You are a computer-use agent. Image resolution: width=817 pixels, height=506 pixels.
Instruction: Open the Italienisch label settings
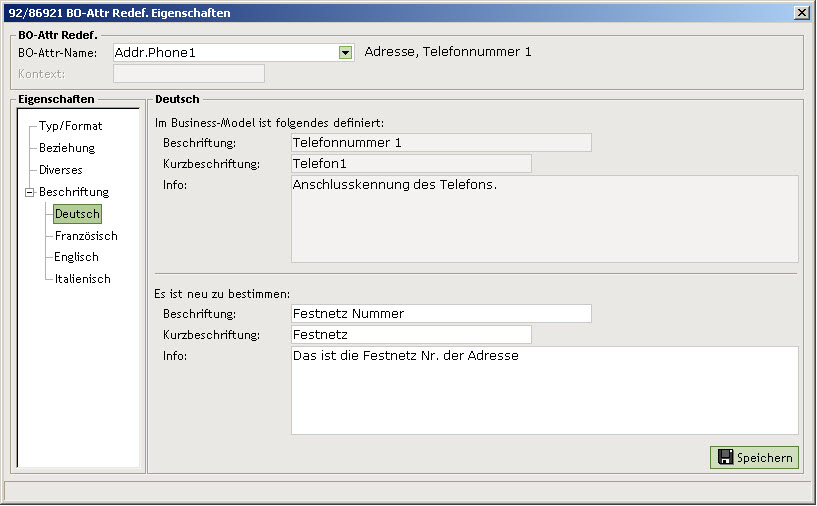82,279
